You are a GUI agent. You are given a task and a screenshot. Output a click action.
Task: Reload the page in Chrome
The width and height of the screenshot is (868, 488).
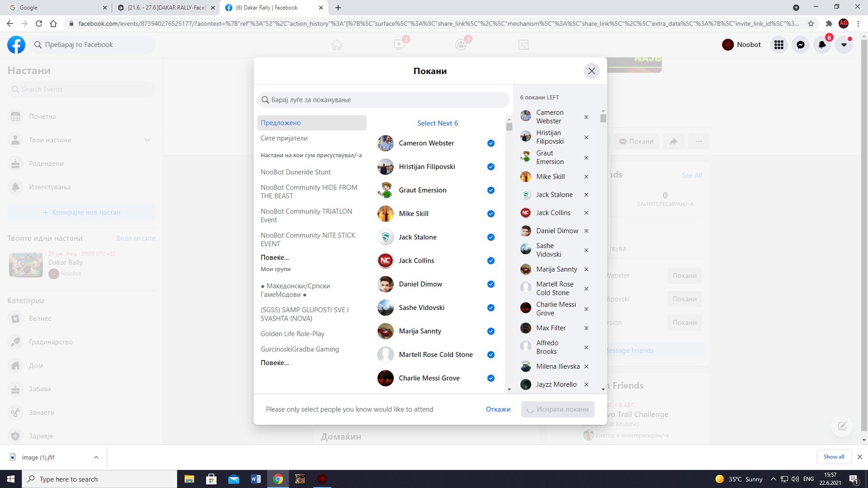[x=39, y=23]
